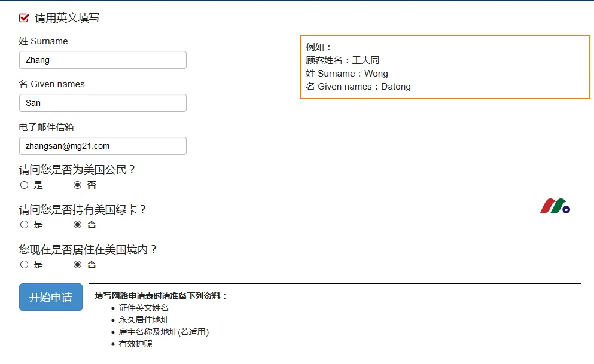Click the bold heading 填写网路申请表时请准备下列资料：
The height and width of the screenshot is (364, 594).
coord(161,296)
